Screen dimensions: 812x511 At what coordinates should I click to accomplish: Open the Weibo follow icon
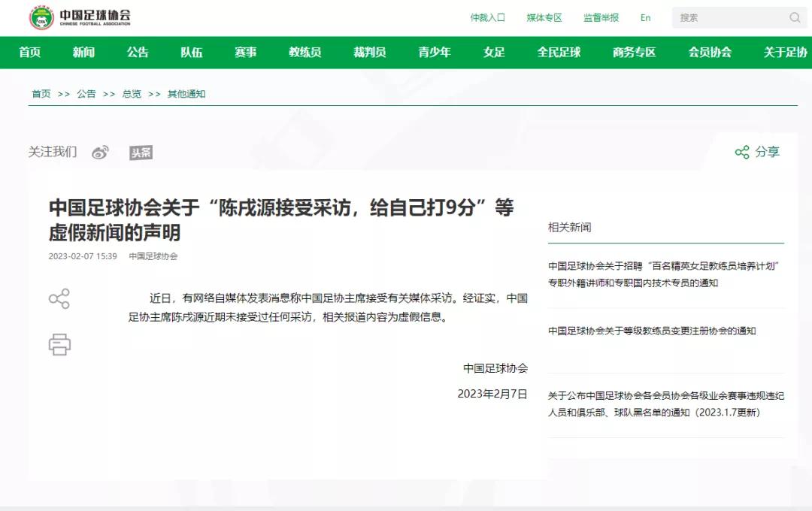pyautogui.click(x=100, y=153)
